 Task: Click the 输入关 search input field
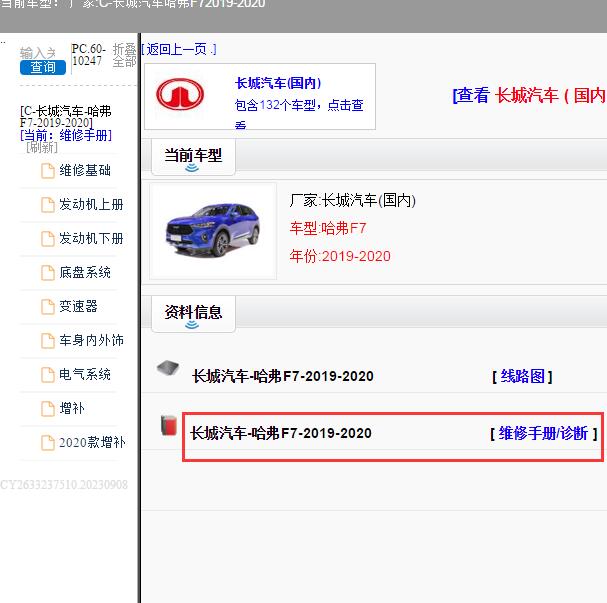[38, 52]
